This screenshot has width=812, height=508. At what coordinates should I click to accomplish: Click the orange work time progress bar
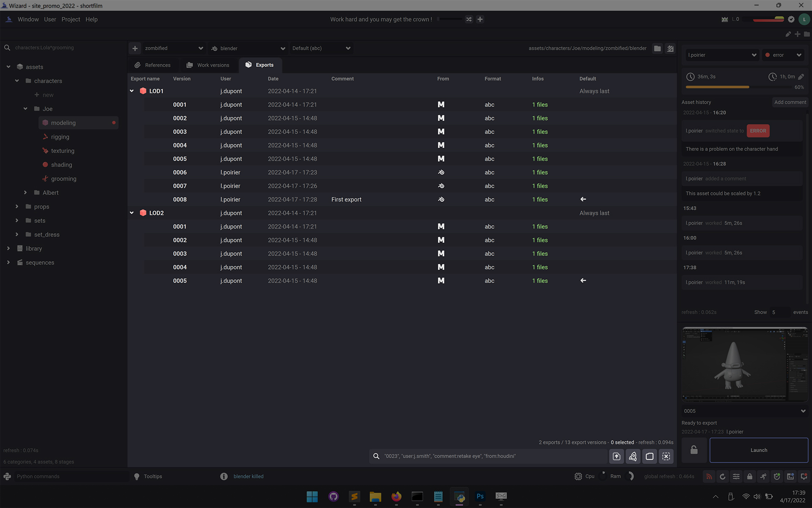pos(717,87)
